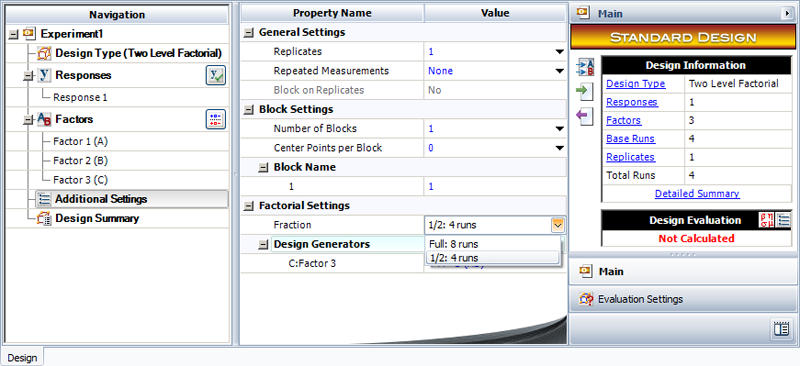Click the orange Fraction dropdown arrow
800x366 pixels.
click(558, 225)
